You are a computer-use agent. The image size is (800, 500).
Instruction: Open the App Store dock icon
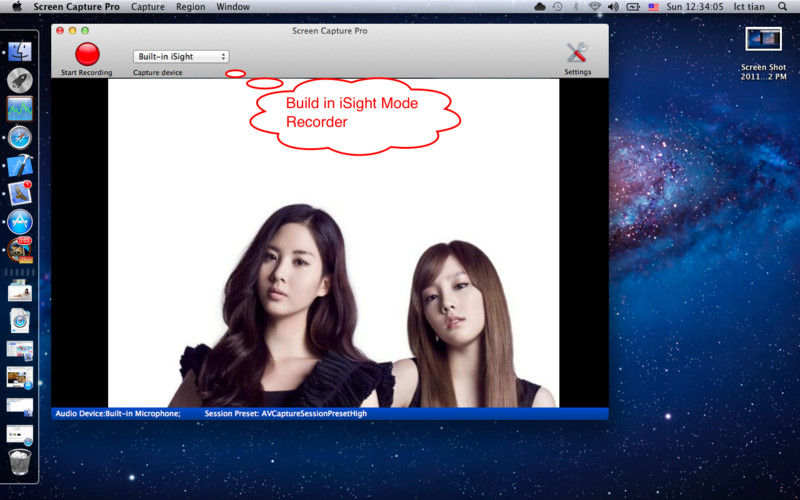coord(20,221)
